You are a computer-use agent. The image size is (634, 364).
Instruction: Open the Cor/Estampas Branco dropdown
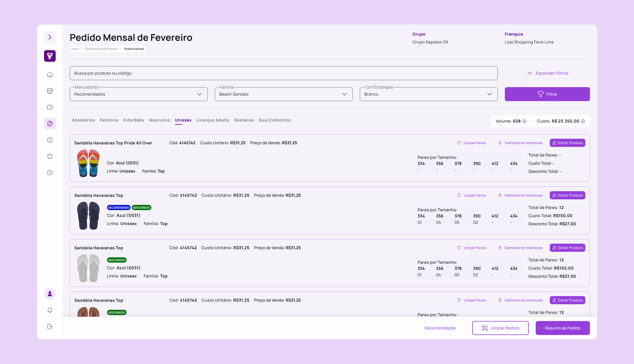tap(428, 94)
